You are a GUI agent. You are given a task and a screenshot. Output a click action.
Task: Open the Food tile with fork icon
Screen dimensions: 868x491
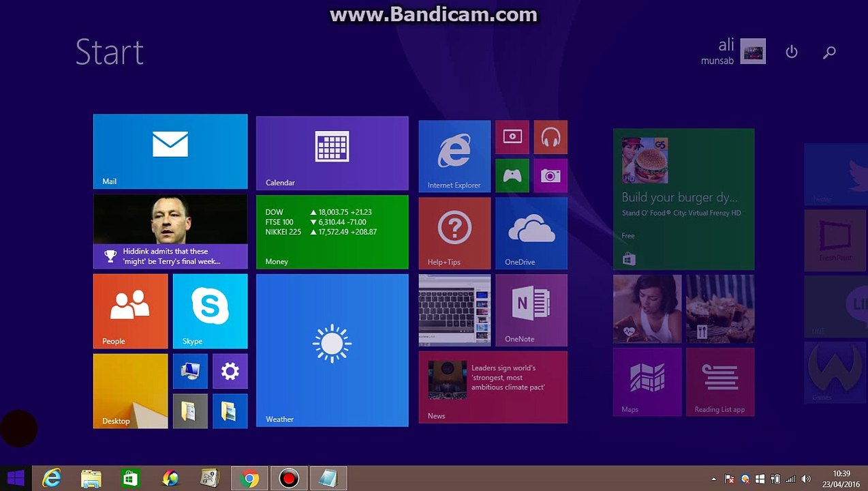pos(720,309)
